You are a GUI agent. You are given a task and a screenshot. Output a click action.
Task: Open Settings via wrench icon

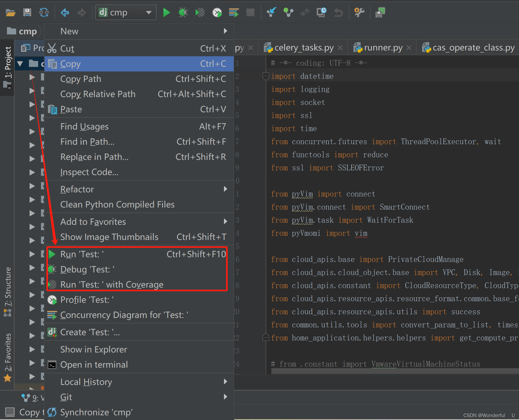coord(359,12)
